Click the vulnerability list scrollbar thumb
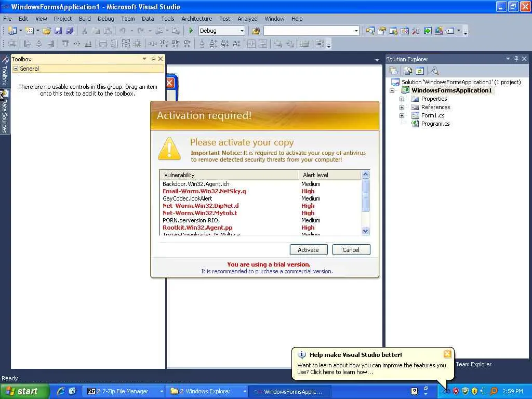Screen dimensions: 532x399 coord(365,195)
